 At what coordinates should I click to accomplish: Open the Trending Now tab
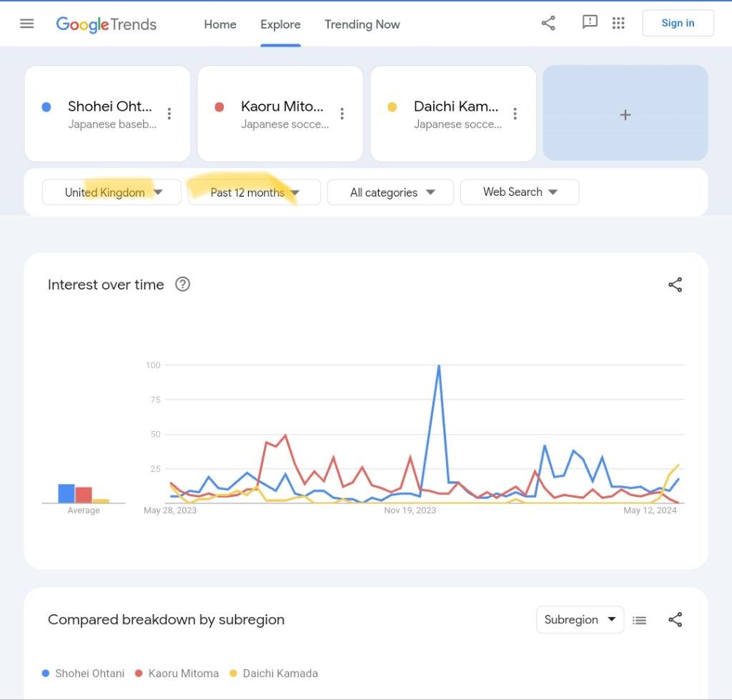pyautogui.click(x=362, y=24)
